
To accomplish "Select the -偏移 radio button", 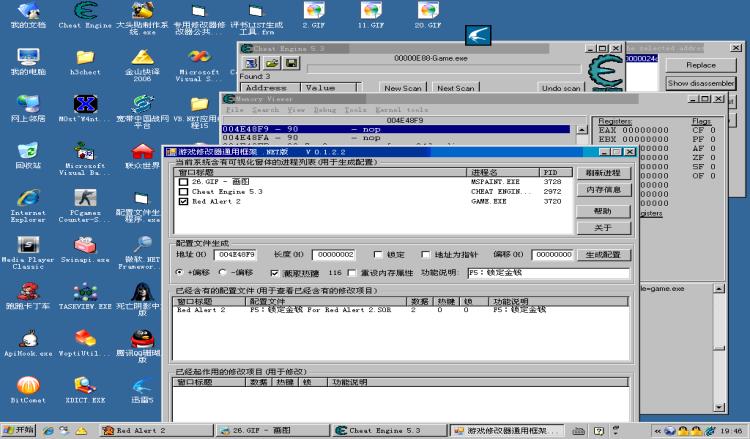I will (x=222, y=273).
